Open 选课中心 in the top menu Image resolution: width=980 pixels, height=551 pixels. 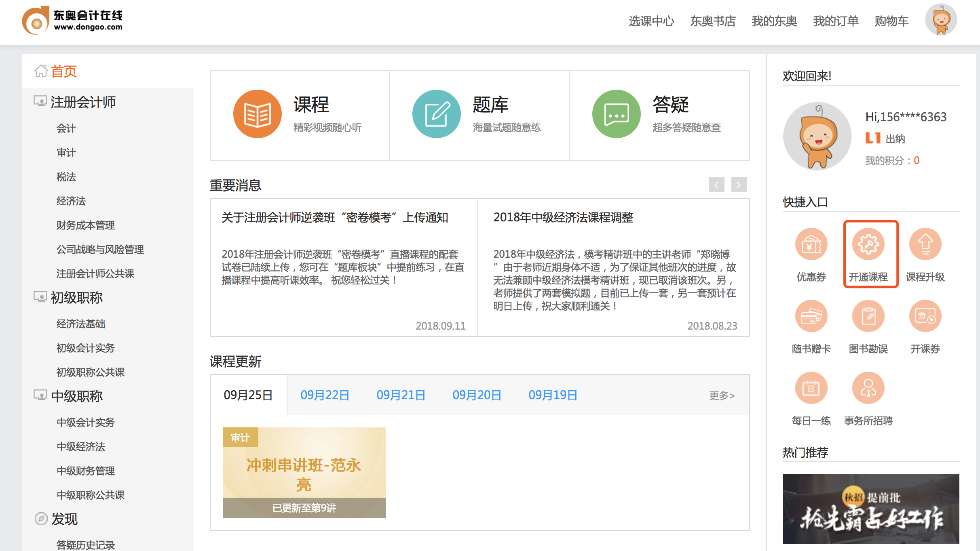(651, 21)
